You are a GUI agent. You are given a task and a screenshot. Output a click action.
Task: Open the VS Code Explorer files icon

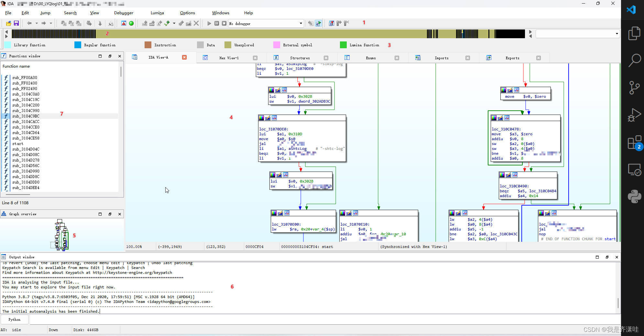tap(634, 33)
